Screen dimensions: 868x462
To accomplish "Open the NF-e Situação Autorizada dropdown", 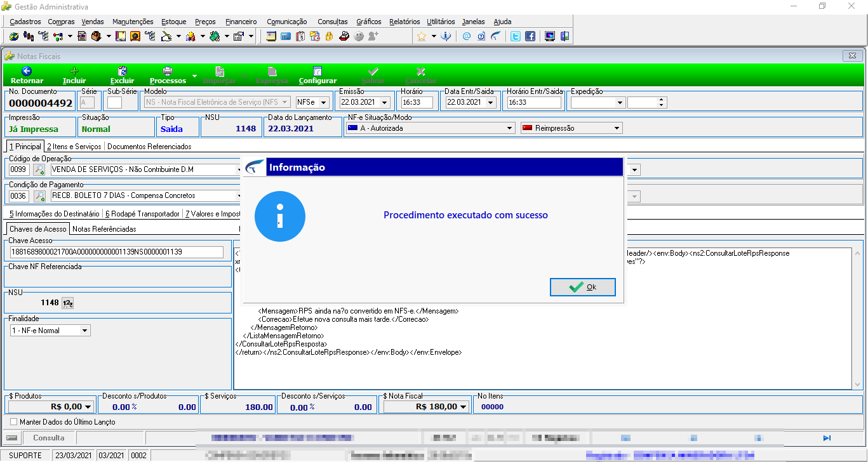I will pos(509,128).
